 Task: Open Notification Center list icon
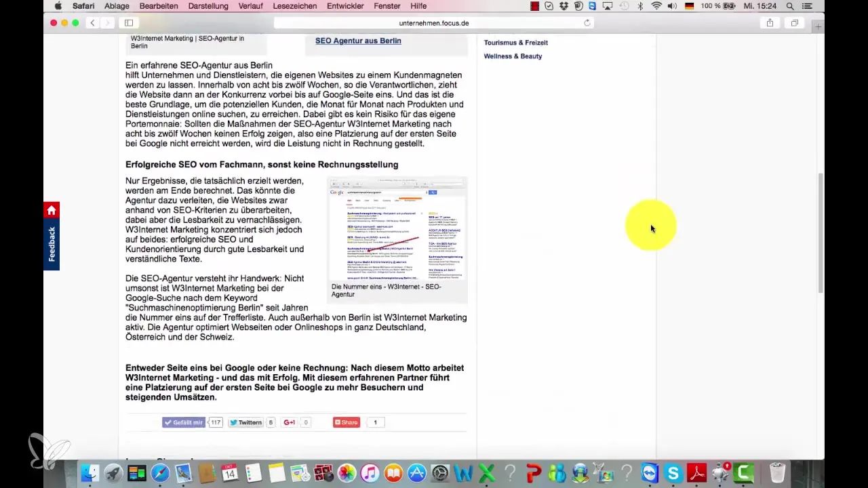(x=806, y=6)
